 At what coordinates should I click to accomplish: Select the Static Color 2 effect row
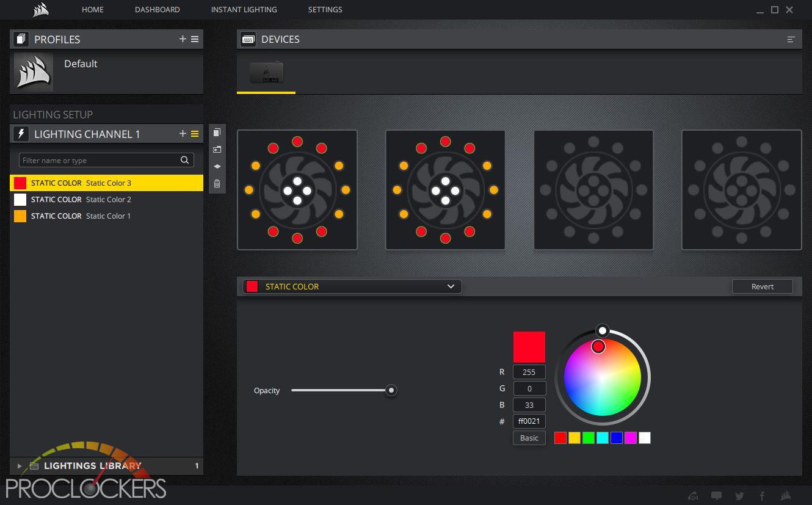coord(107,199)
